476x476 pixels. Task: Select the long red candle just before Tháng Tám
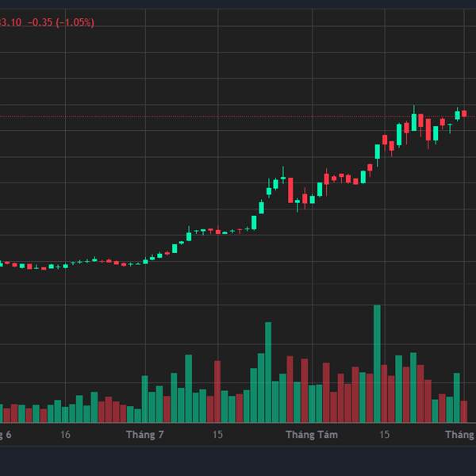[x=290, y=190]
